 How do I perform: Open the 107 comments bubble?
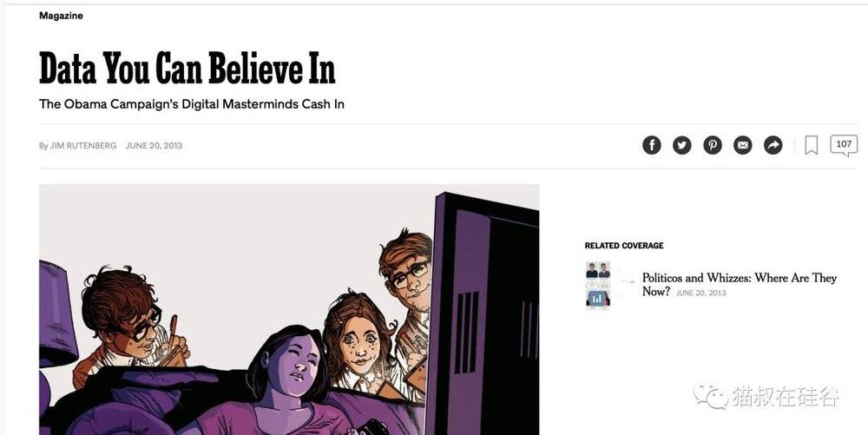(x=844, y=146)
